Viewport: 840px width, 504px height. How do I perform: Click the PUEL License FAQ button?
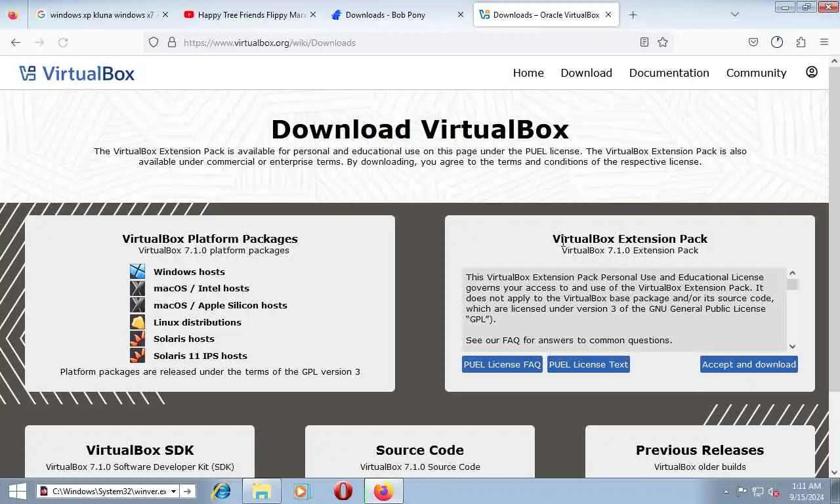click(x=502, y=364)
